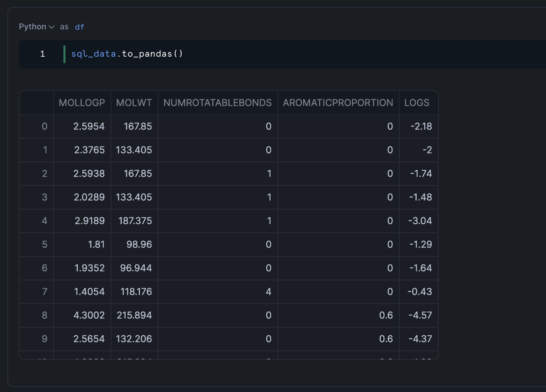Select the LOGS cell showing -3.04
Screen dimensions: 546x392
(x=420, y=221)
